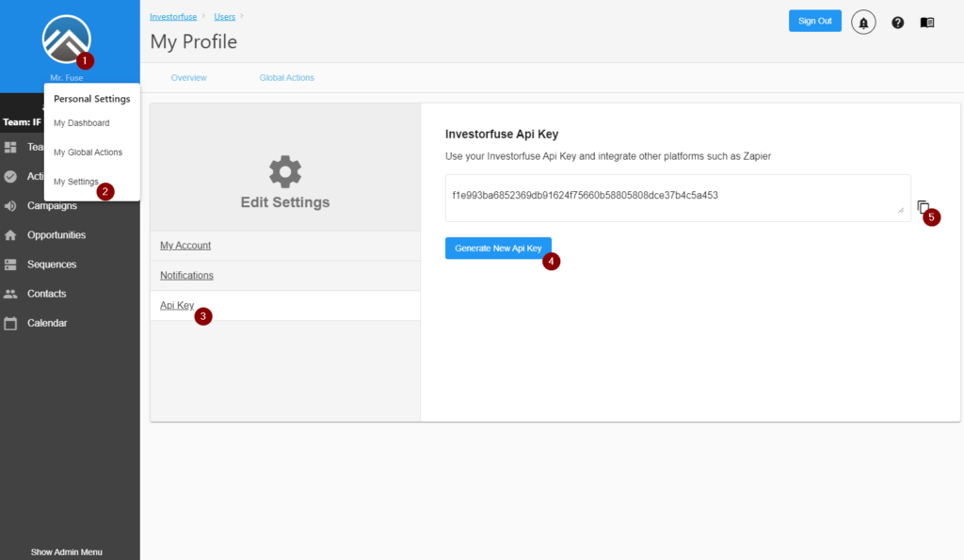
Task: Click the Personal Settings menu header
Action: (91, 99)
